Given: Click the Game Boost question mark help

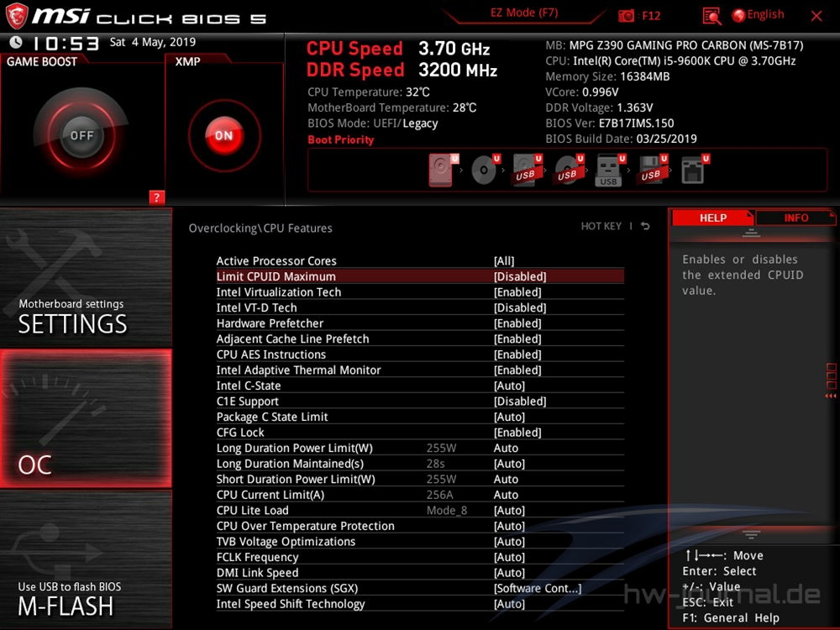Looking at the screenshot, I should point(156,197).
